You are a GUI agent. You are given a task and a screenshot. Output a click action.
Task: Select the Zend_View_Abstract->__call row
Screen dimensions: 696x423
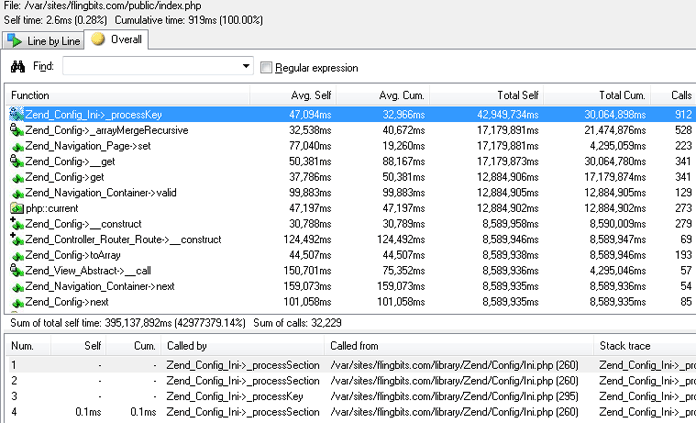click(x=351, y=271)
